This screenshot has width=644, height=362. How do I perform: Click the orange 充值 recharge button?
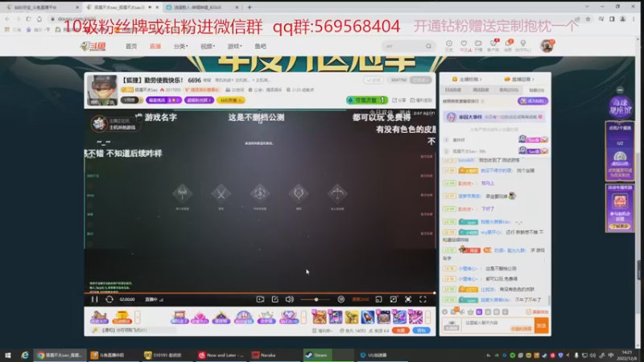click(x=400, y=331)
